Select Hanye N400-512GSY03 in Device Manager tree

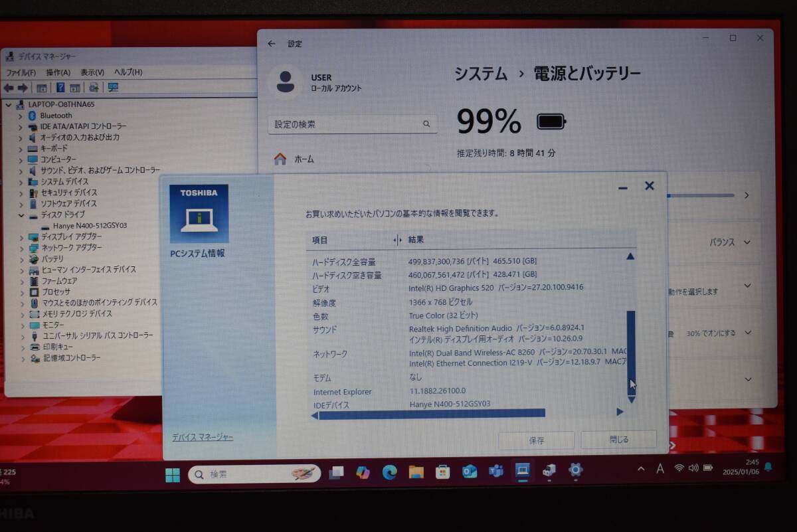[x=90, y=226]
